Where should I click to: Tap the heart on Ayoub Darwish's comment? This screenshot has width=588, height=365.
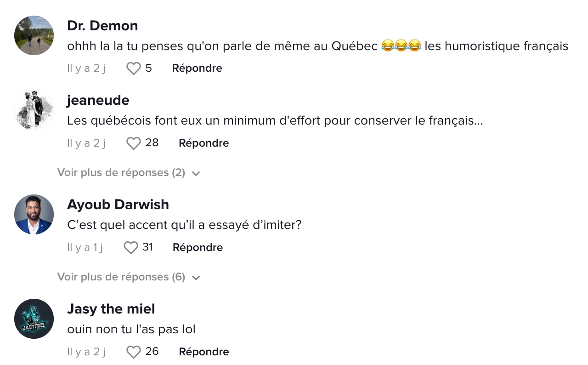[131, 248]
